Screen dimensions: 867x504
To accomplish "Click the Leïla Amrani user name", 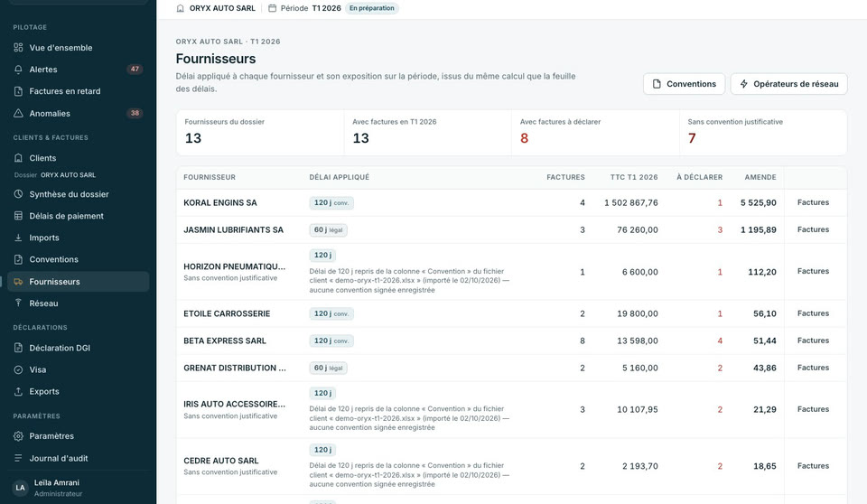I will pyautogui.click(x=56, y=483).
